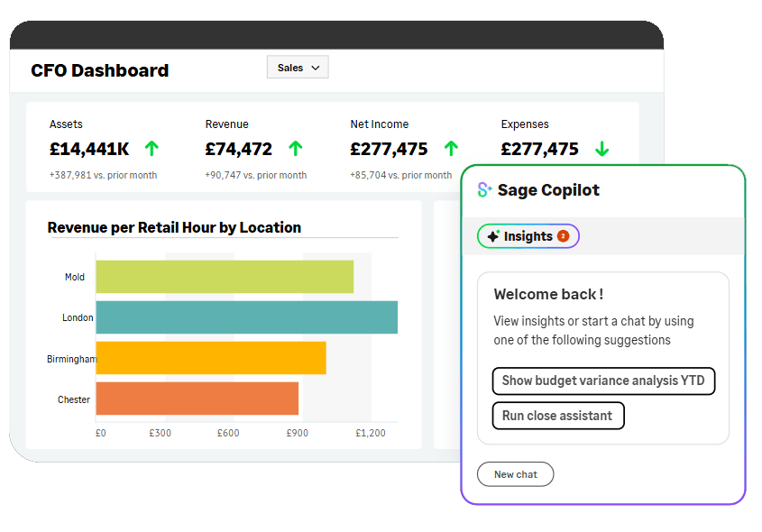Open the Insights pill button
Viewport: 762px width, 532px height.
click(528, 236)
